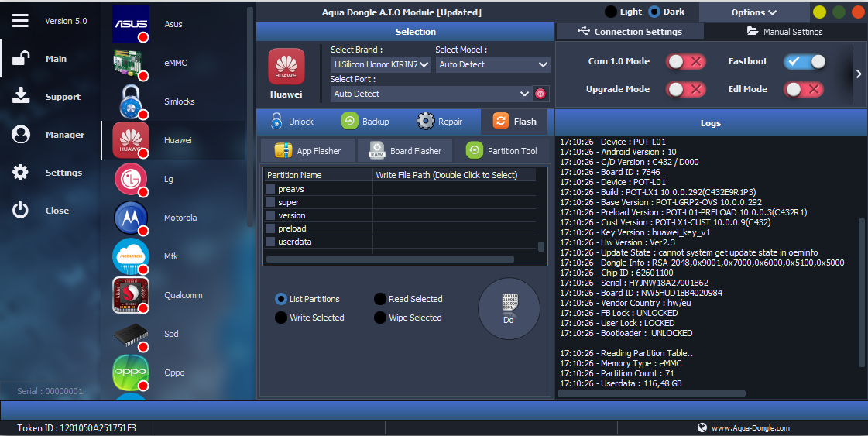Screen dimensions: 868x436
Task: Select the Dark theme radio button
Action: [654, 12]
